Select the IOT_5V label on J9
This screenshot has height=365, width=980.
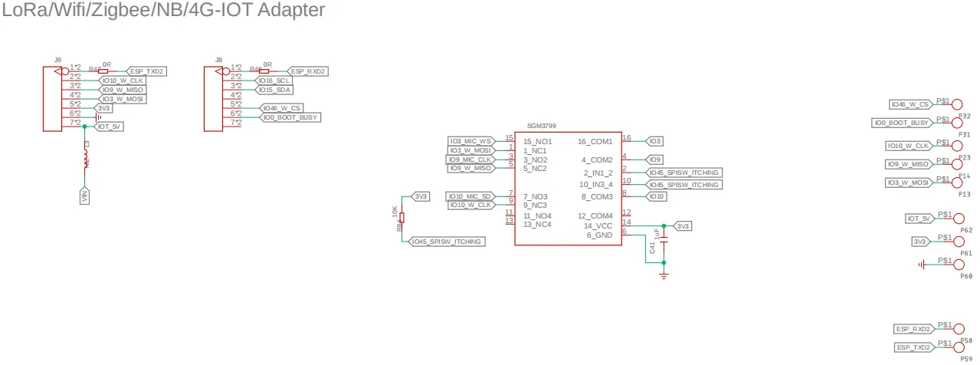(109, 126)
